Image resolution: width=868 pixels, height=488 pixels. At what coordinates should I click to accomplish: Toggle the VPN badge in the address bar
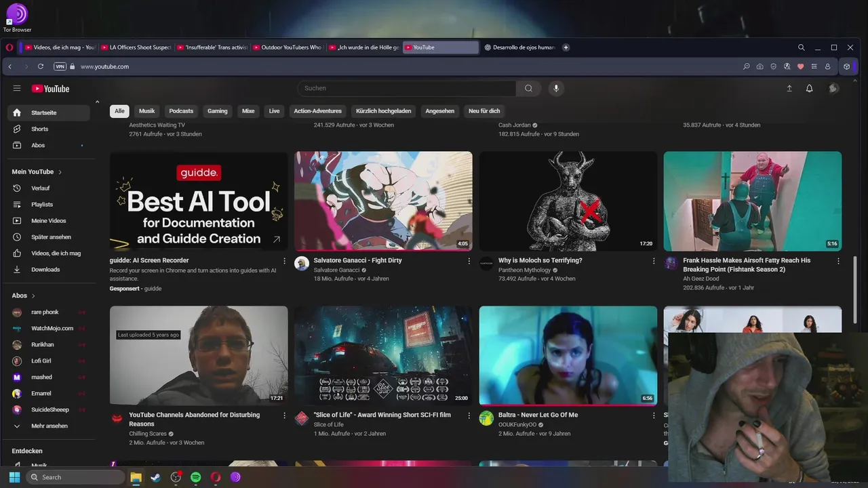pyautogui.click(x=60, y=66)
